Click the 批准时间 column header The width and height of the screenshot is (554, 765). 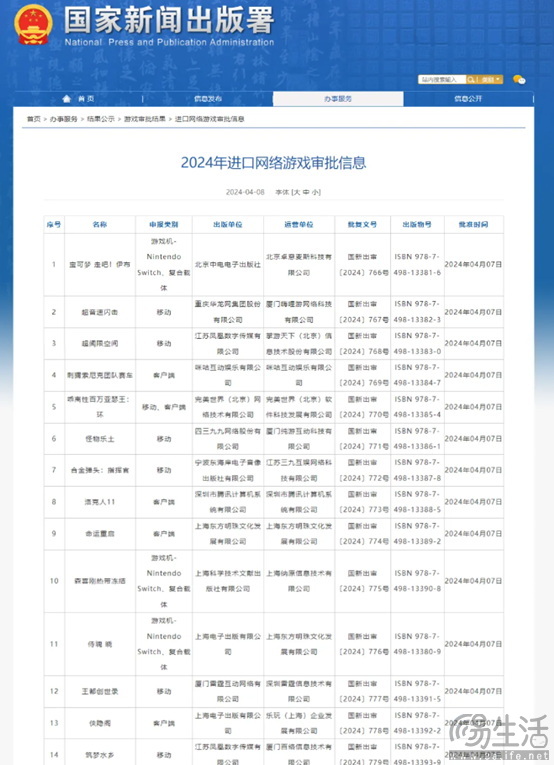click(x=473, y=224)
